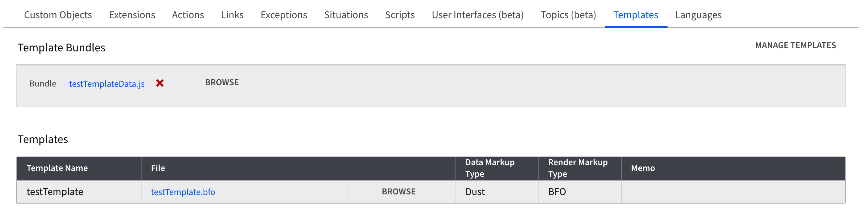Select the Exceptions tab

tap(284, 15)
